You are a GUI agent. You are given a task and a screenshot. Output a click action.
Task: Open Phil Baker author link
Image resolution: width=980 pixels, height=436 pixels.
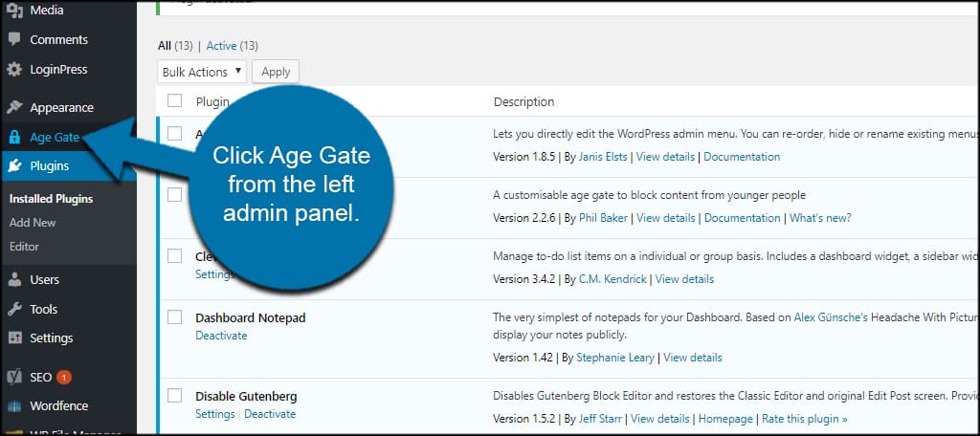604,218
